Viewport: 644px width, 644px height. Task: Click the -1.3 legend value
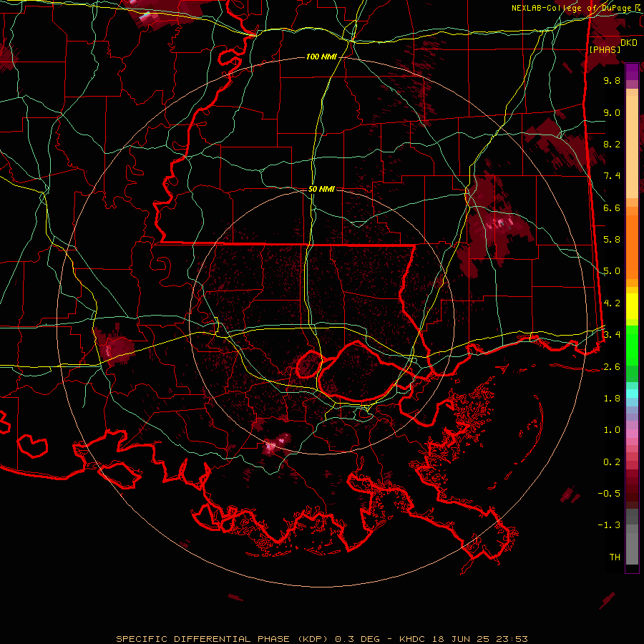[609, 525]
